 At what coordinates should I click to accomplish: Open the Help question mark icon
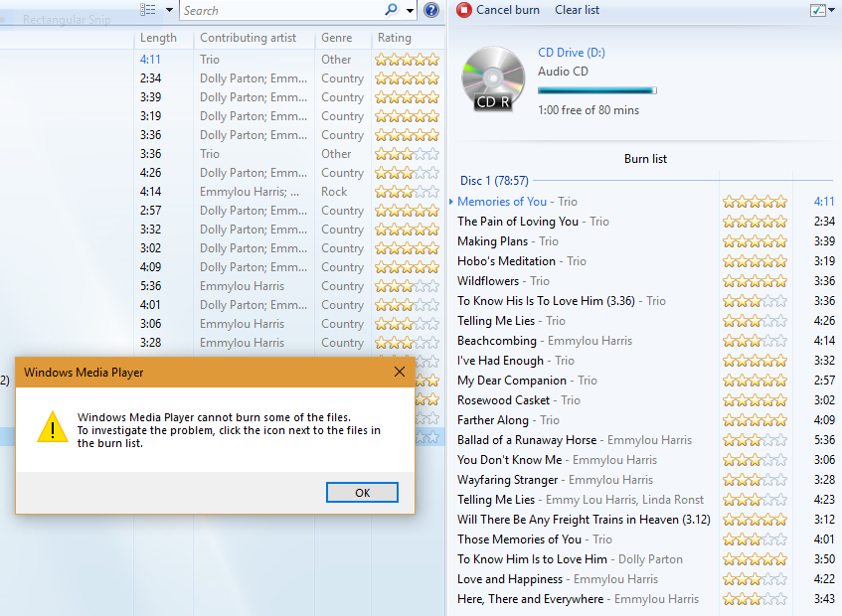[431, 10]
